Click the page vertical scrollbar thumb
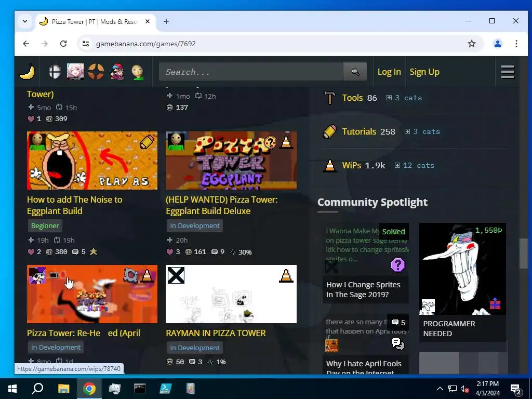The height and width of the screenshot is (399, 532). (524, 254)
